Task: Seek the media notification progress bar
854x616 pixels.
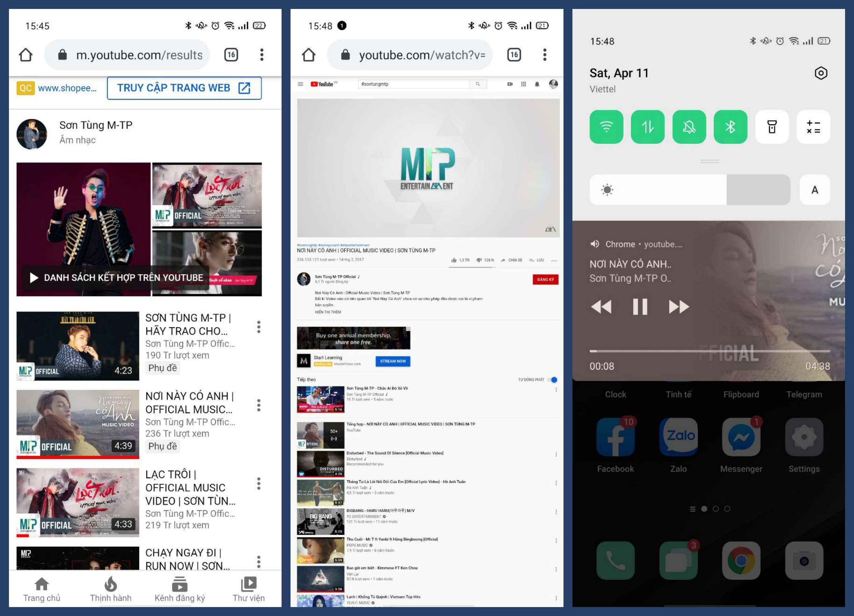Action: (710, 351)
